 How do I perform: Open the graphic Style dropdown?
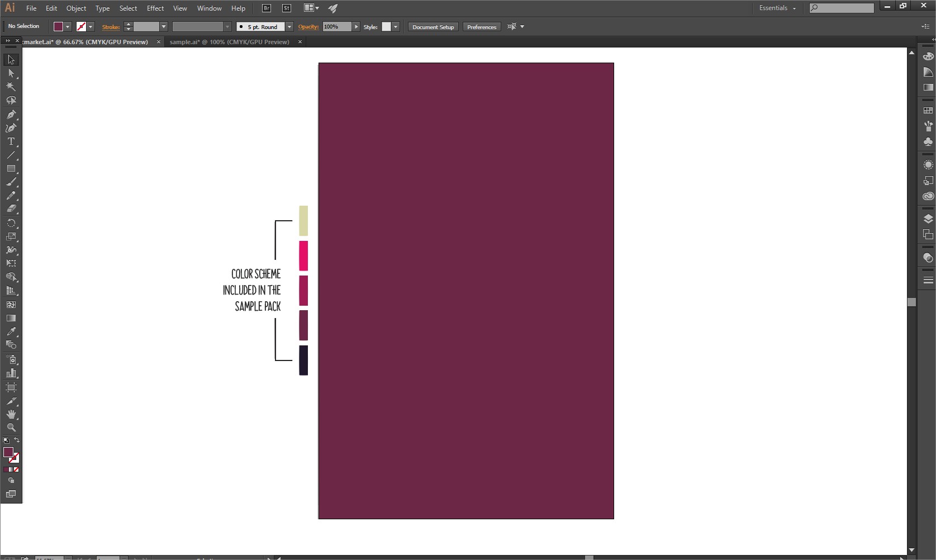(396, 27)
